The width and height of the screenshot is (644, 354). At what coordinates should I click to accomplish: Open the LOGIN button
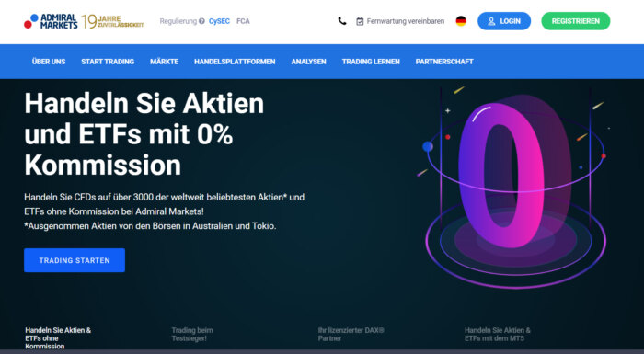[504, 21]
